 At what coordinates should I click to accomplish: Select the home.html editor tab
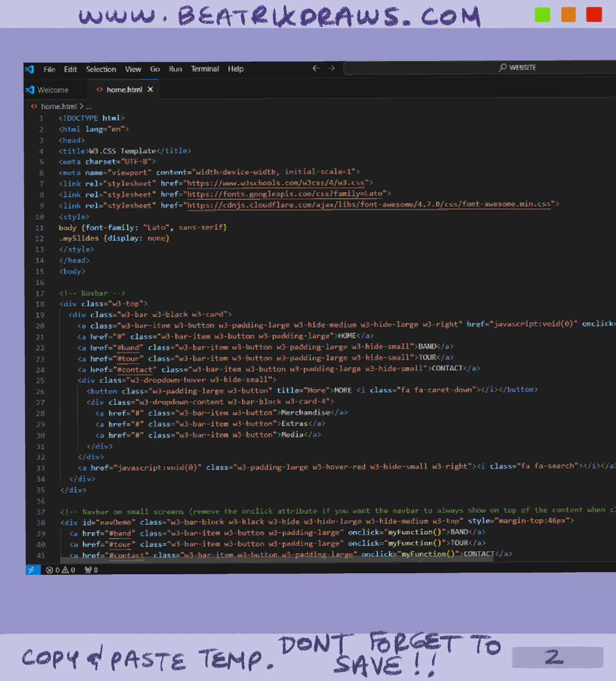click(125, 89)
